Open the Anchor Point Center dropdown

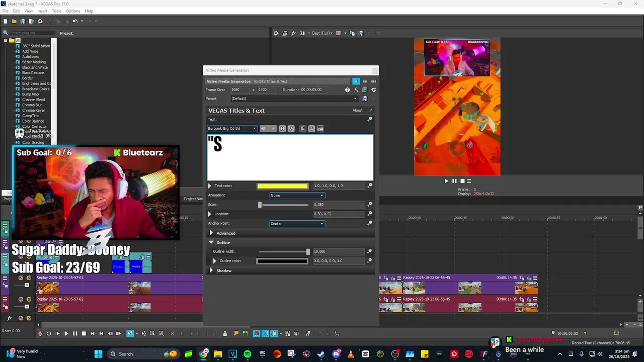tap(297, 223)
